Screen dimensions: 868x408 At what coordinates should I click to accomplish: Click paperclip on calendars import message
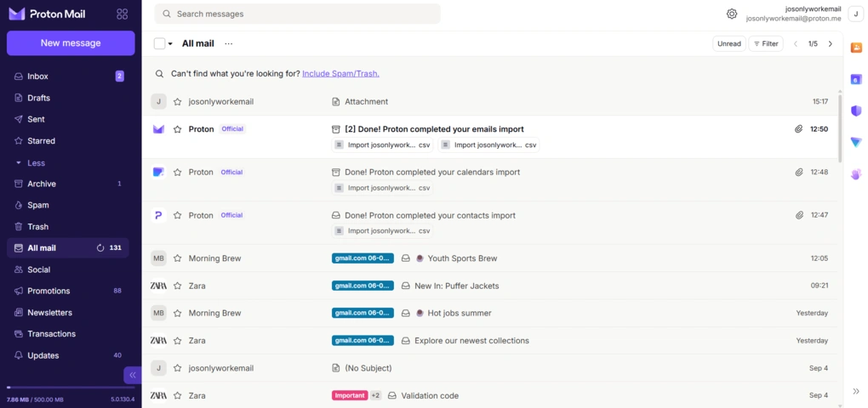[799, 172]
